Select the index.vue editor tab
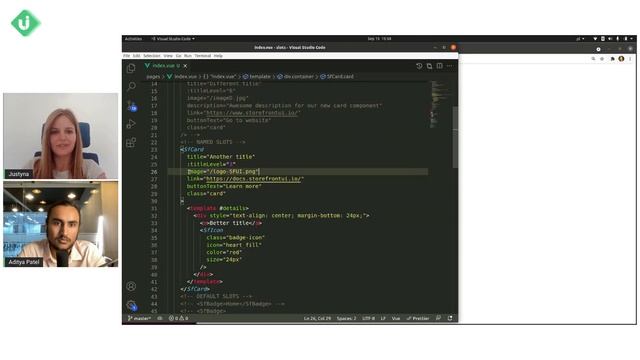This screenshot has width=640, height=360. click(x=165, y=66)
